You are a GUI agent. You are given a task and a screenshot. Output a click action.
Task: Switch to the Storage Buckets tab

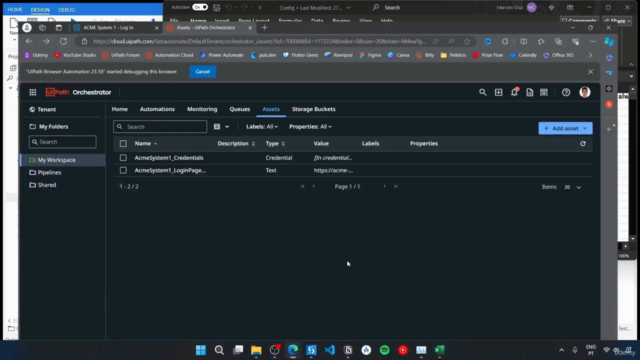(313, 109)
